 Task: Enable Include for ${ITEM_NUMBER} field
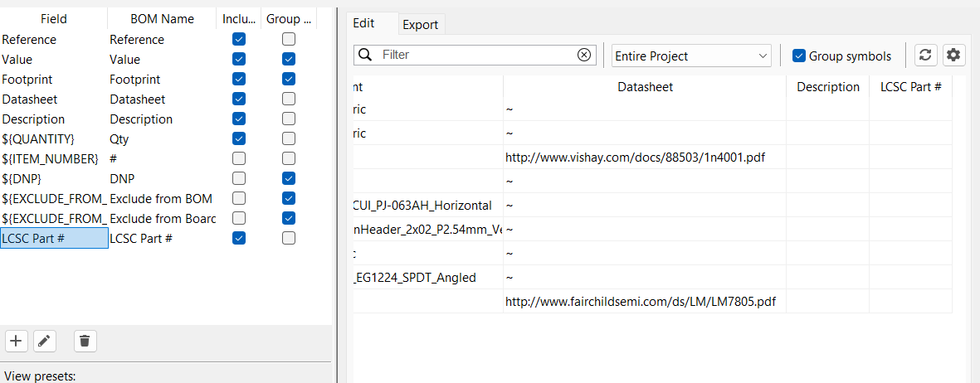pos(239,158)
